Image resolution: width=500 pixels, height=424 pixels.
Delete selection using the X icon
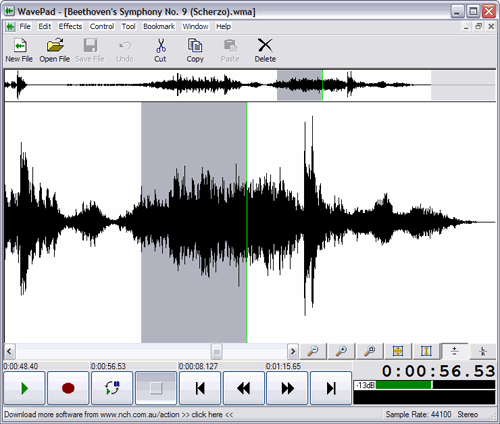tap(265, 50)
